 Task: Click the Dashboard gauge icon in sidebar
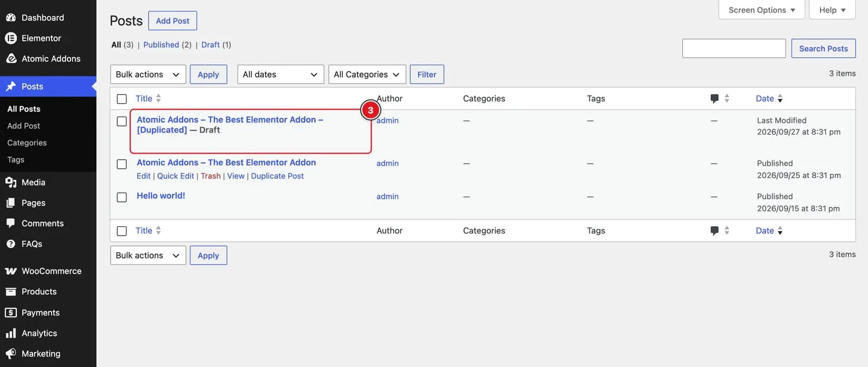coord(11,17)
